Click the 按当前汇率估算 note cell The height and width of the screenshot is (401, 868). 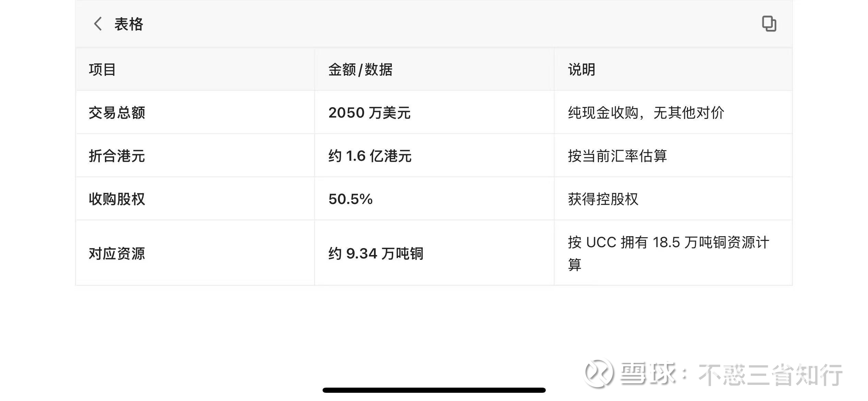coord(617,156)
